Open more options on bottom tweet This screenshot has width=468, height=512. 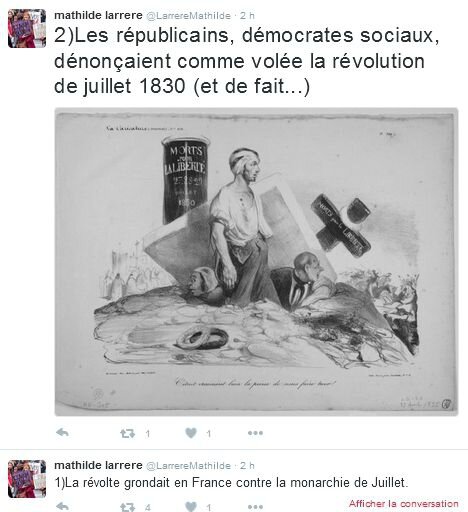point(255,507)
